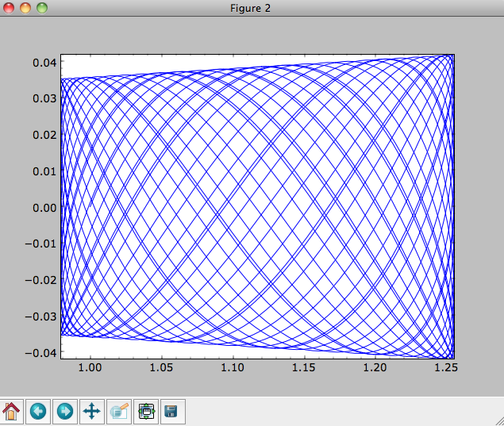Click x-axis tick label 1.05
Image resolution: width=504 pixels, height=426 pixels.
click(x=161, y=367)
